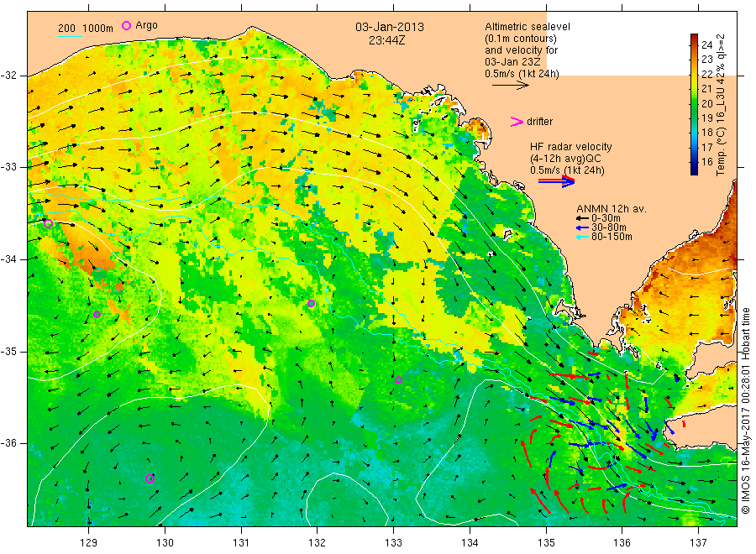Click the 'ANMN 12h av.' heading
This screenshot has width=756, height=554.
click(612, 209)
